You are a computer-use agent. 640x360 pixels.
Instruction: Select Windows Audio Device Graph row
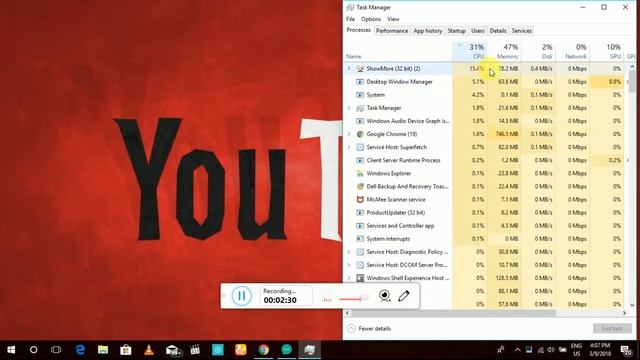click(x=484, y=121)
